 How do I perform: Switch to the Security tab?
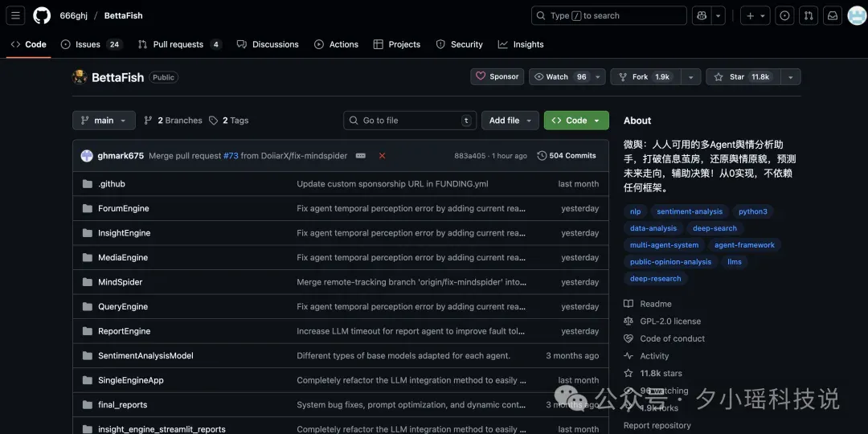(x=460, y=44)
